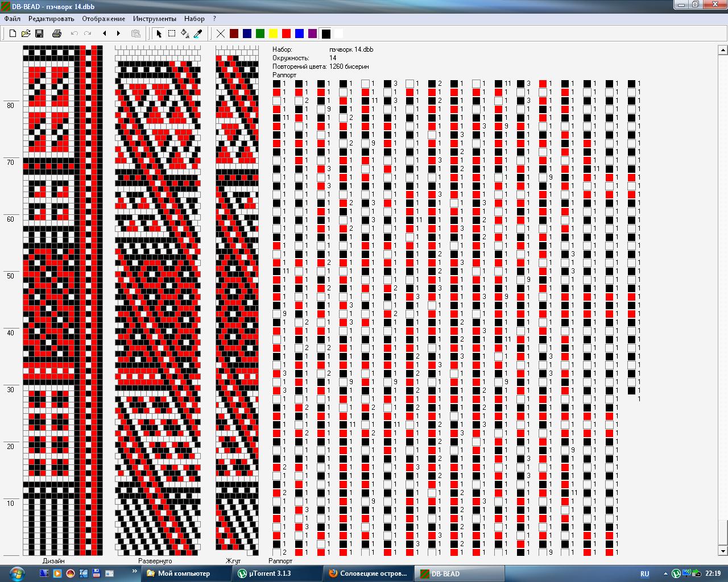The image size is (728, 582).
Task: Save the pattern with the floppy disk icon
Action: (39, 34)
